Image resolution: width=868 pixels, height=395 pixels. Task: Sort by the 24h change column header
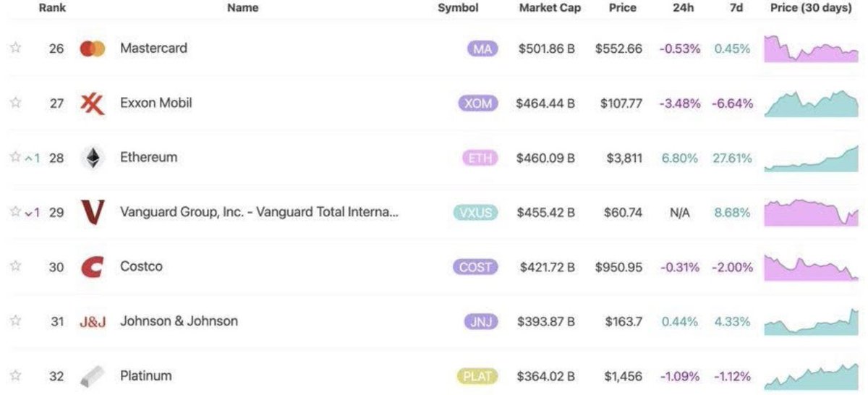click(681, 8)
